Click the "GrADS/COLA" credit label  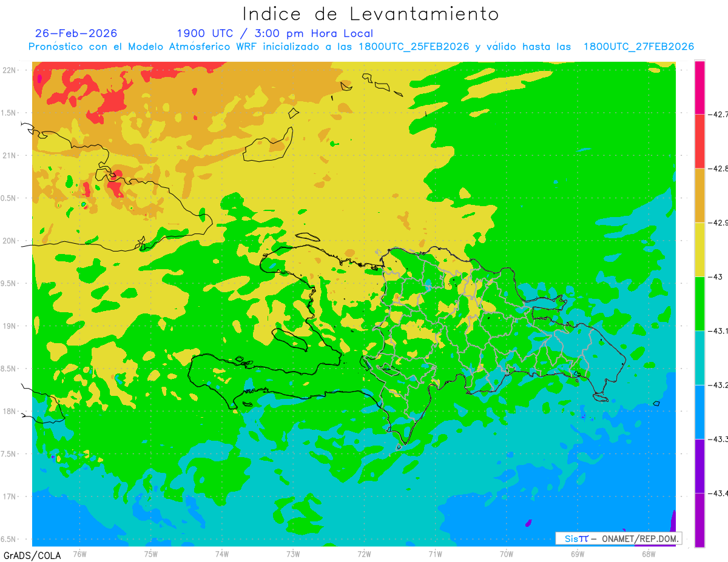(x=31, y=555)
